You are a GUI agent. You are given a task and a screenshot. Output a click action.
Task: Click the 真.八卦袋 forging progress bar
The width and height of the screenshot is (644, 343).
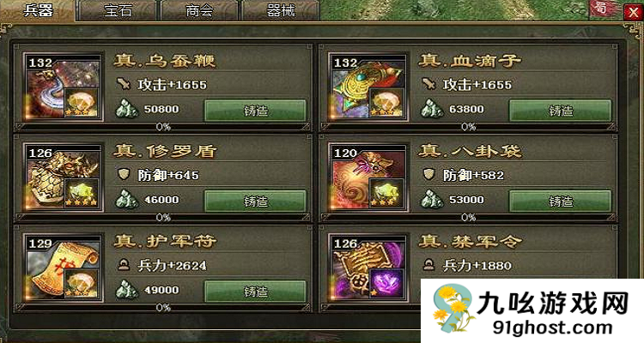468,218
